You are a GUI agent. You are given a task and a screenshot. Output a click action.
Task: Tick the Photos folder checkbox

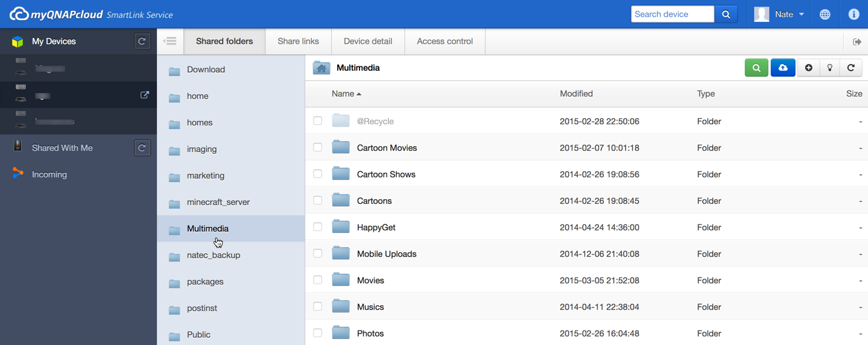318,333
